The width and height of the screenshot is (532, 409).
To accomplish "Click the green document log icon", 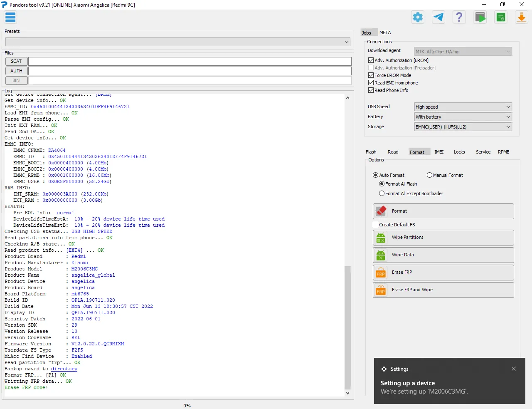I will (x=501, y=17).
